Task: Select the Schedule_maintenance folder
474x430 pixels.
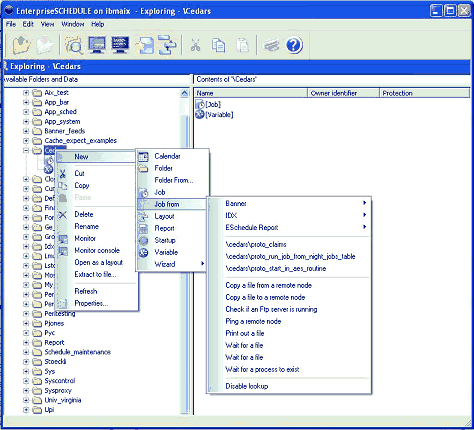Action: (x=77, y=352)
